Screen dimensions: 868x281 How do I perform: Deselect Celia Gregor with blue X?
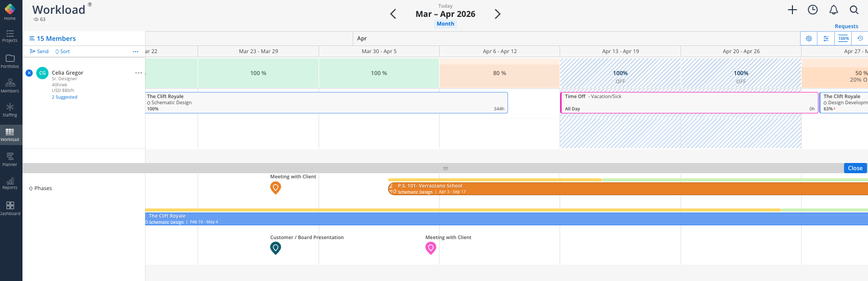(29, 73)
